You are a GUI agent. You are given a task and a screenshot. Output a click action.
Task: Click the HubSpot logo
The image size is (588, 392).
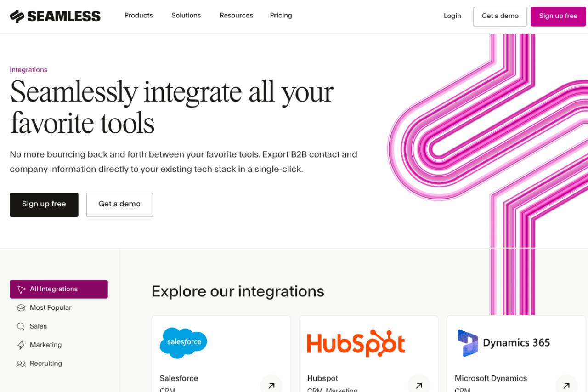point(356,343)
